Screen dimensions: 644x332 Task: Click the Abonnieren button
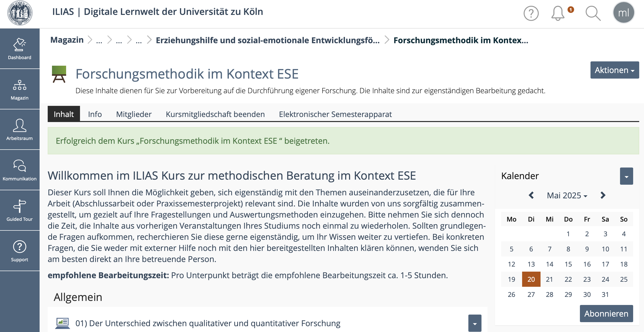606,314
